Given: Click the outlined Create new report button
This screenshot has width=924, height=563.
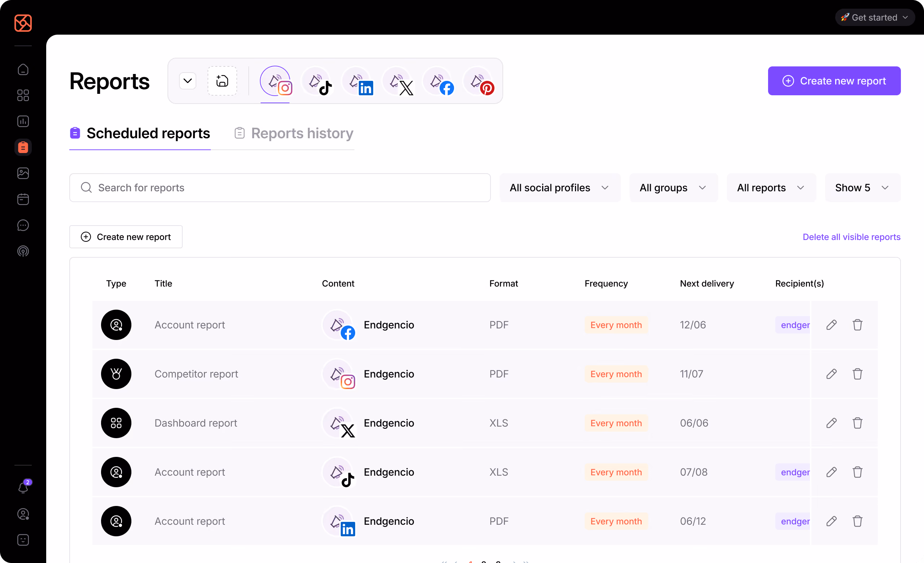Looking at the screenshot, I should pos(126,237).
